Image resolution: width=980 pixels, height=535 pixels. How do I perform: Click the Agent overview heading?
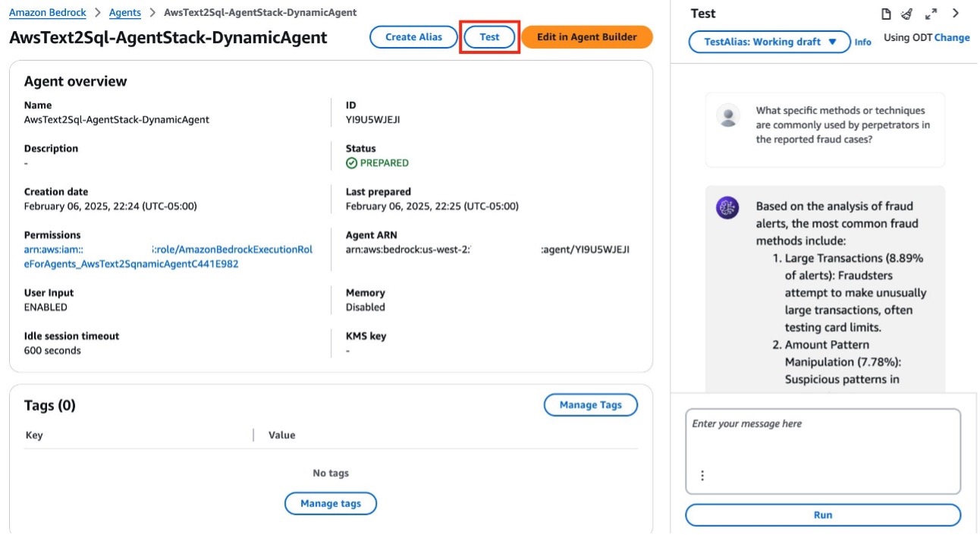tap(76, 81)
